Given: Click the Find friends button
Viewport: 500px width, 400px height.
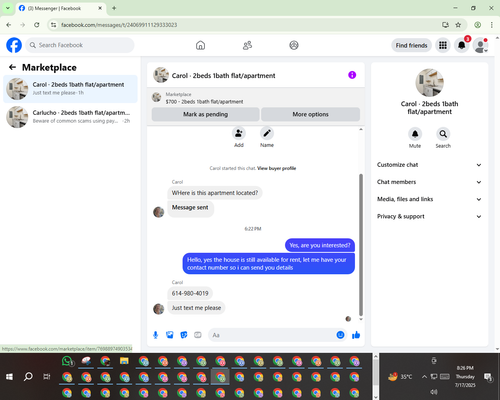Looking at the screenshot, I should pyautogui.click(x=411, y=45).
